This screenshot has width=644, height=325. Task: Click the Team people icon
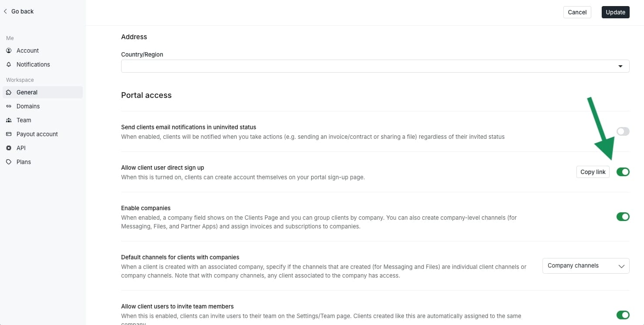[x=9, y=120]
